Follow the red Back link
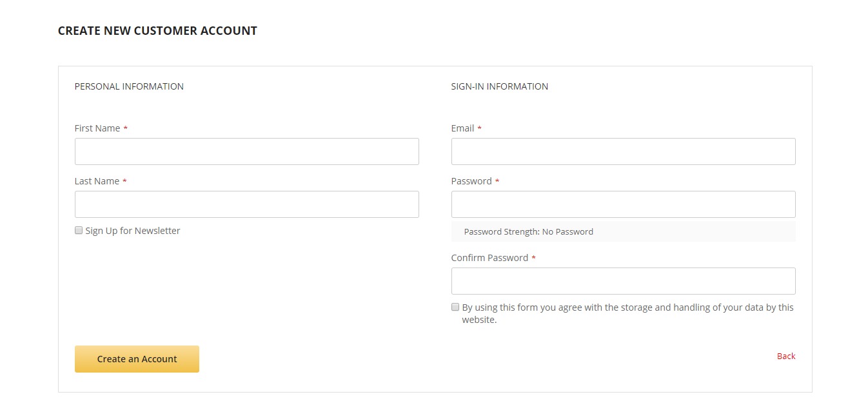This screenshot has width=868, height=399. [785, 356]
